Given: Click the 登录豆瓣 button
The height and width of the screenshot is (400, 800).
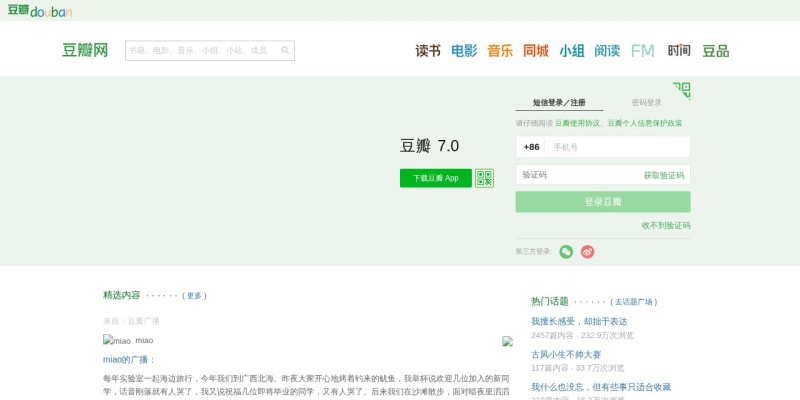Looking at the screenshot, I should coord(603,202).
